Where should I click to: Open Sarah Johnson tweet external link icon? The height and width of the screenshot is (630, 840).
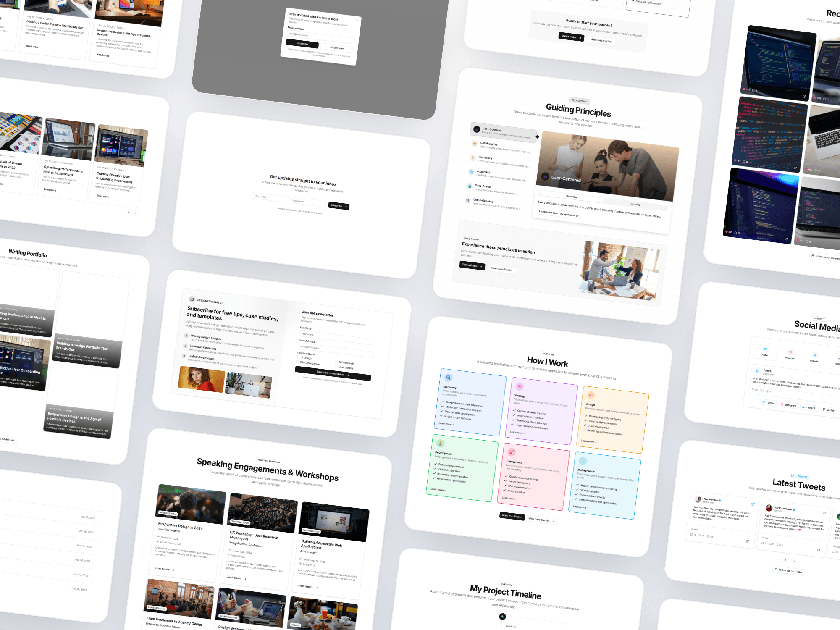pos(819,550)
